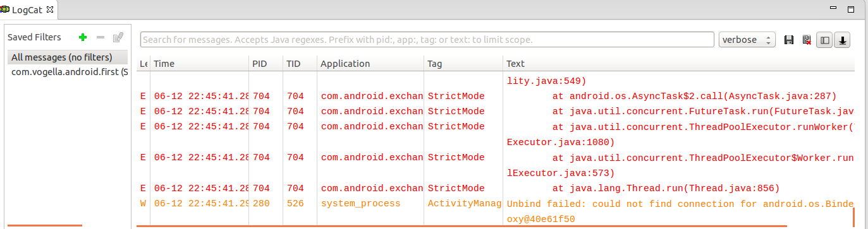Minimize the LogCat view panel
This screenshot has height=229, width=868.
click(833, 8)
